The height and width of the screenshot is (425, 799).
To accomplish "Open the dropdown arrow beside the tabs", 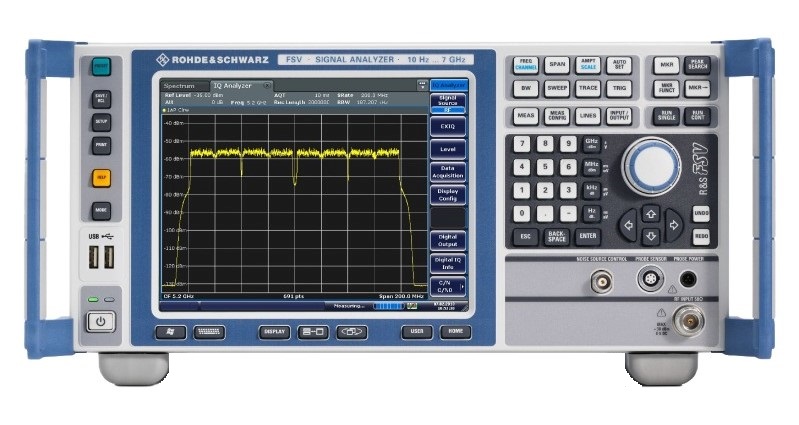I will (423, 86).
